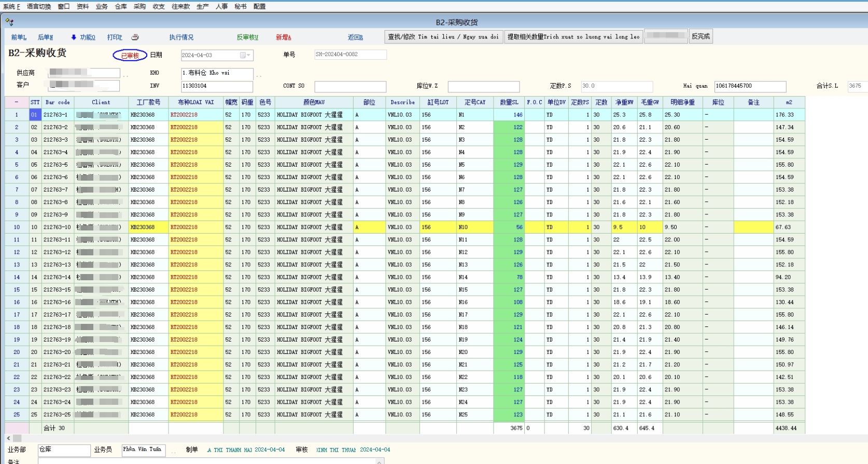Click the 数量SL column header
The height and width of the screenshot is (464, 868).
509,102
